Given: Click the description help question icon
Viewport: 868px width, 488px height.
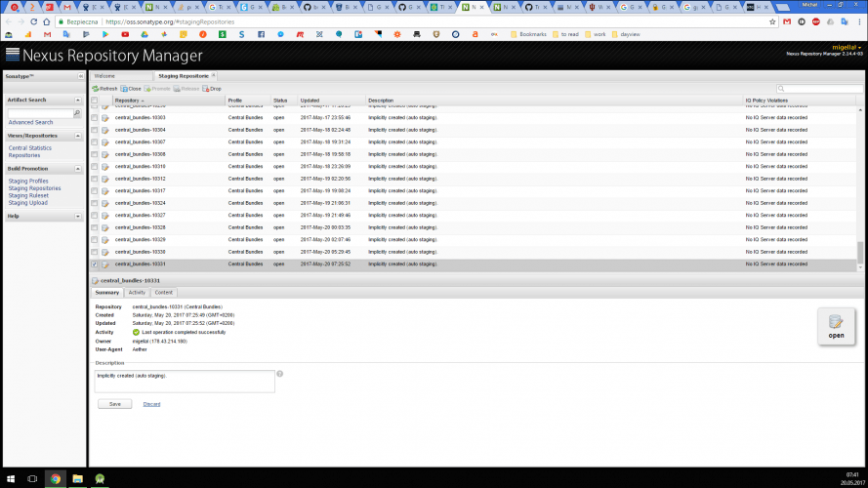Looking at the screenshot, I should pyautogui.click(x=280, y=374).
